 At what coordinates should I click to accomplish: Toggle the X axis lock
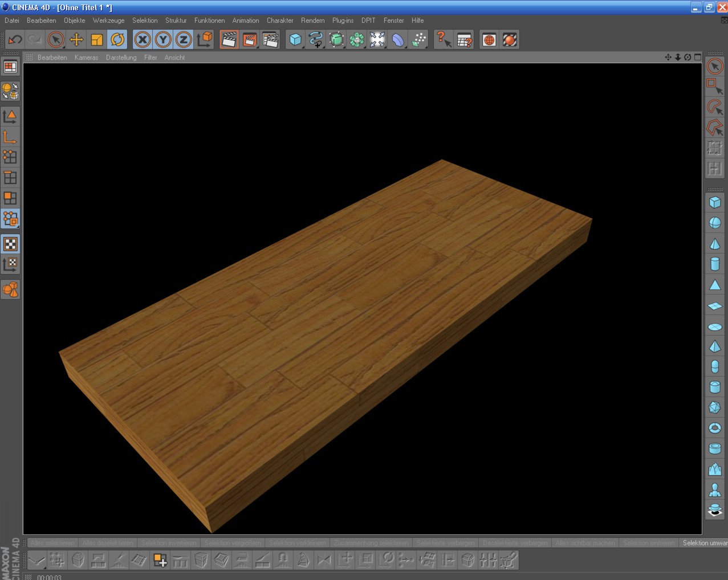point(143,40)
